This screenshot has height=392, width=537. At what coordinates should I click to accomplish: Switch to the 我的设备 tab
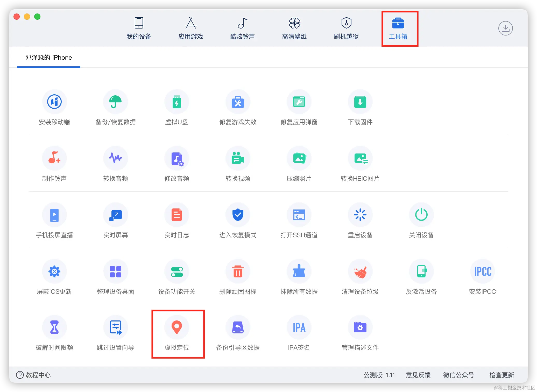[139, 29]
